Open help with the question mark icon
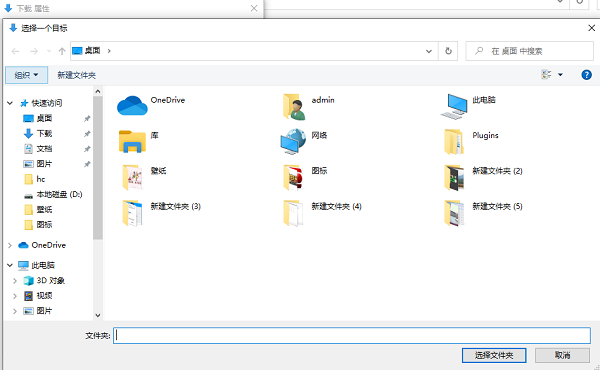Image resolution: width=600 pixels, height=370 pixels. click(x=586, y=75)
